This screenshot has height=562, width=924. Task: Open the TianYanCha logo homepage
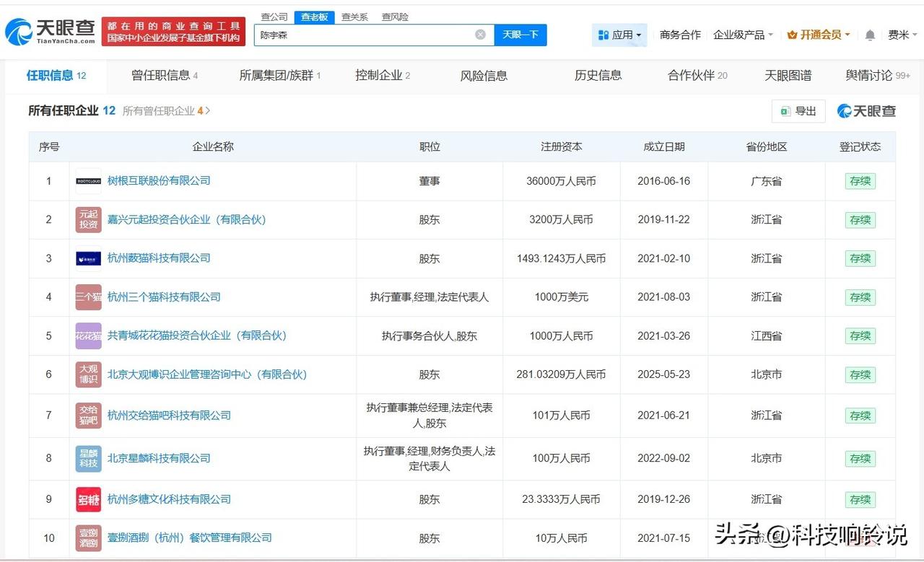click(x=50, y=30)
